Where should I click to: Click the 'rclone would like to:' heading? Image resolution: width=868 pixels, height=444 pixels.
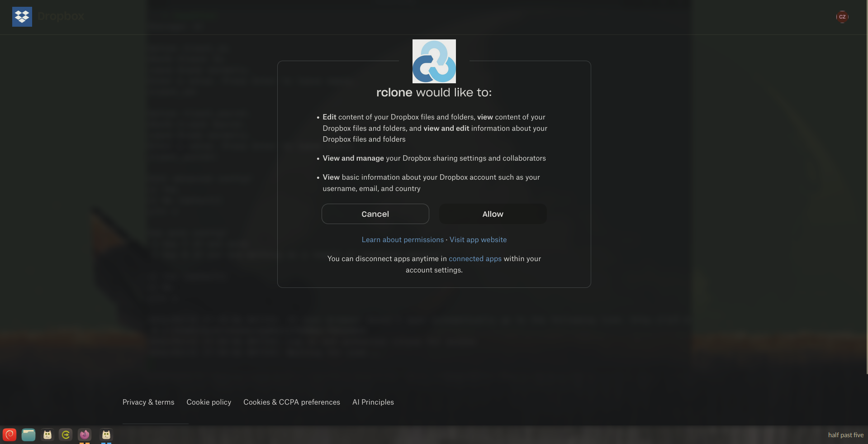click(434, 92)
